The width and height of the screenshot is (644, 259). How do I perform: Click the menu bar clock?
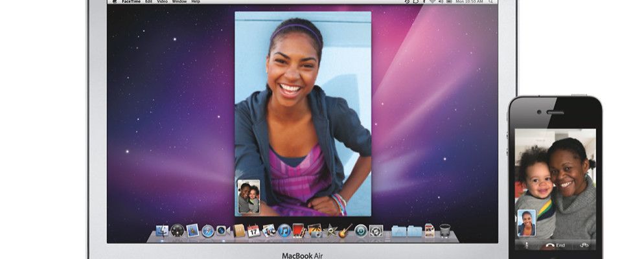coord(470,2)
